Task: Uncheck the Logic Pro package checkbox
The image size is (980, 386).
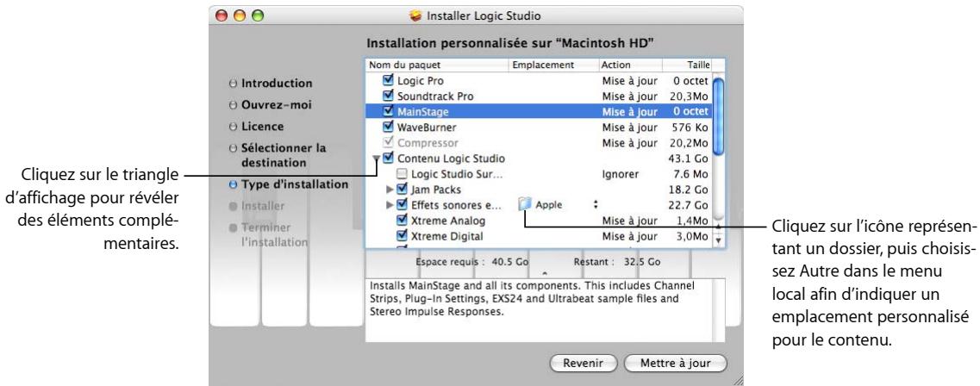Action: pyautogui.click(x=388, y=80)
